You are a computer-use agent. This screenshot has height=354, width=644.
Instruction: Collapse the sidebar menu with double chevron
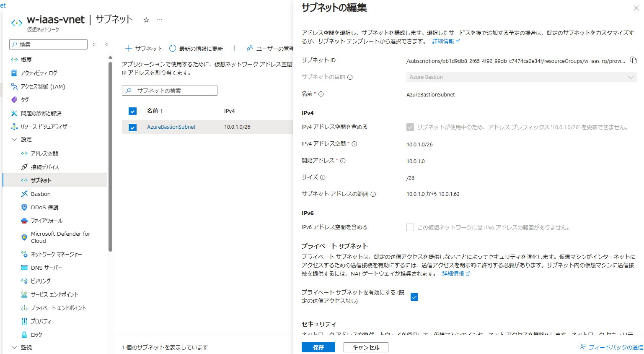click(107, 44)
